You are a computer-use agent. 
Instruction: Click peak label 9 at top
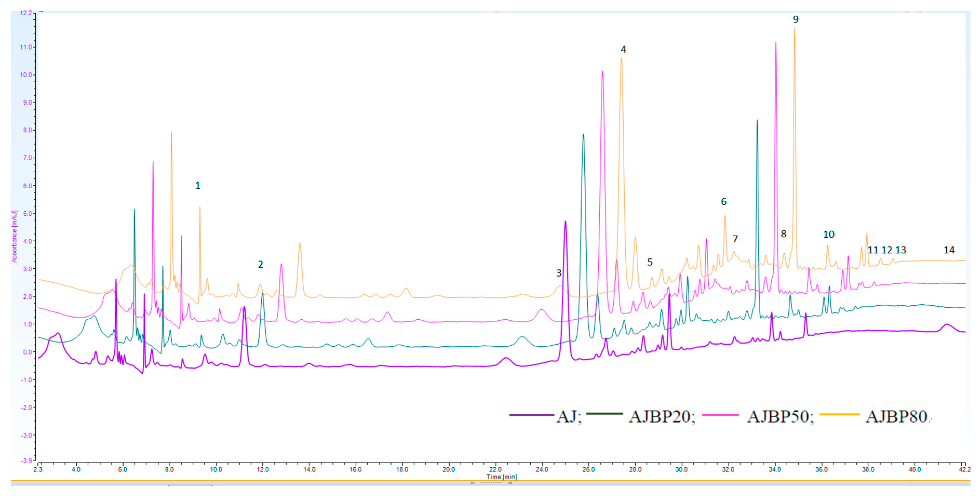click(x=795, y=19)
